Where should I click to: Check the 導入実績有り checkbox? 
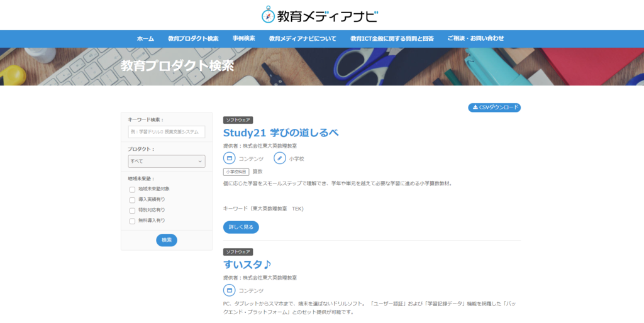(x=132, y=200)
